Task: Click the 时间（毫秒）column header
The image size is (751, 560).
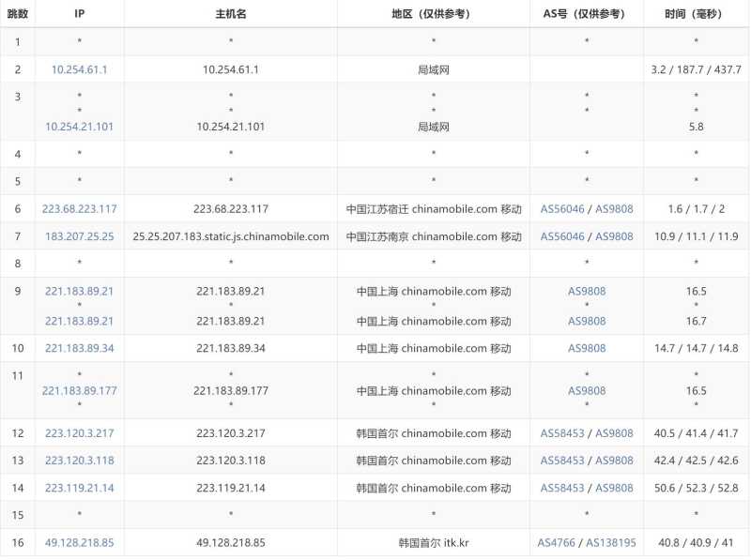Action: (696, 13)
